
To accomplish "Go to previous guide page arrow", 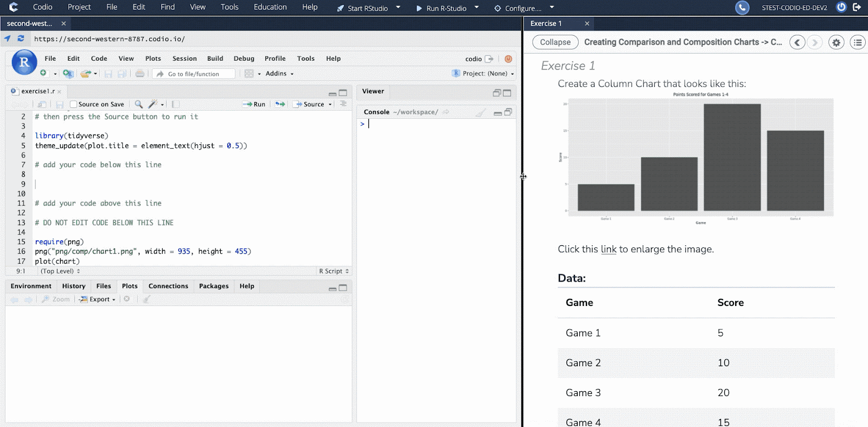I will (797, 42).
